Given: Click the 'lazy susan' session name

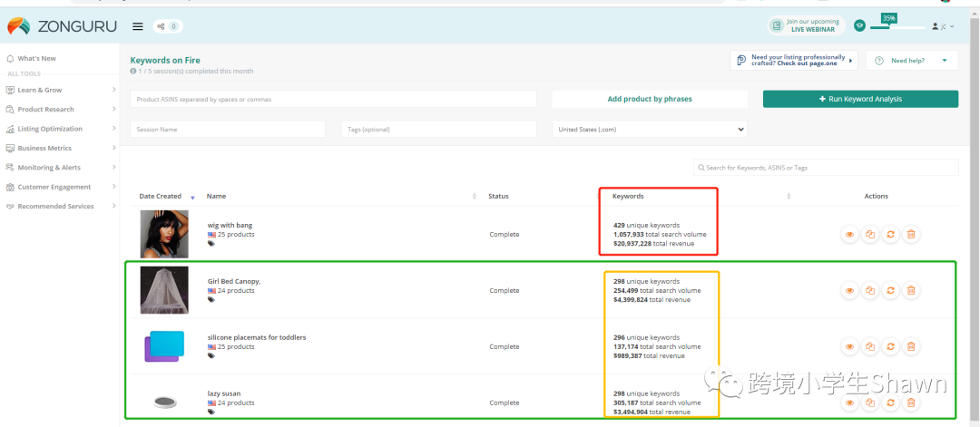Looking at the screenshot, I should pos(224,393).
